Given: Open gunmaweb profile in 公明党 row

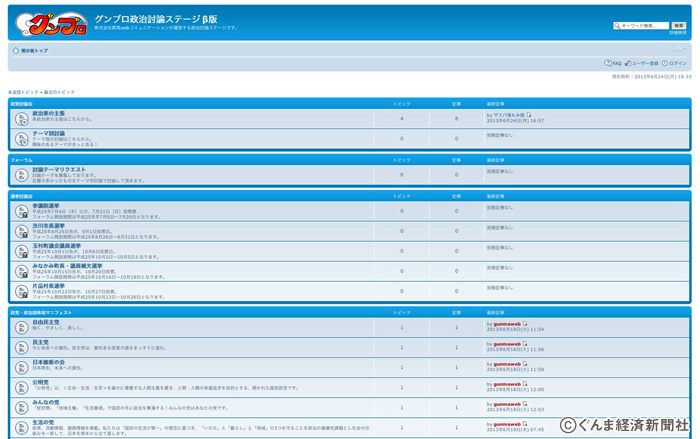Looking at the screenshot, I should point(507,384).
